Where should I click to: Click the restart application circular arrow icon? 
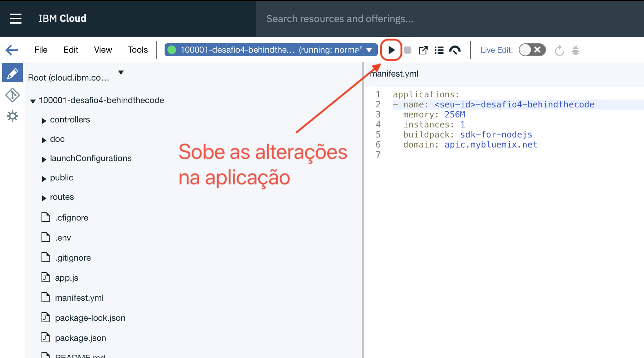559,50
